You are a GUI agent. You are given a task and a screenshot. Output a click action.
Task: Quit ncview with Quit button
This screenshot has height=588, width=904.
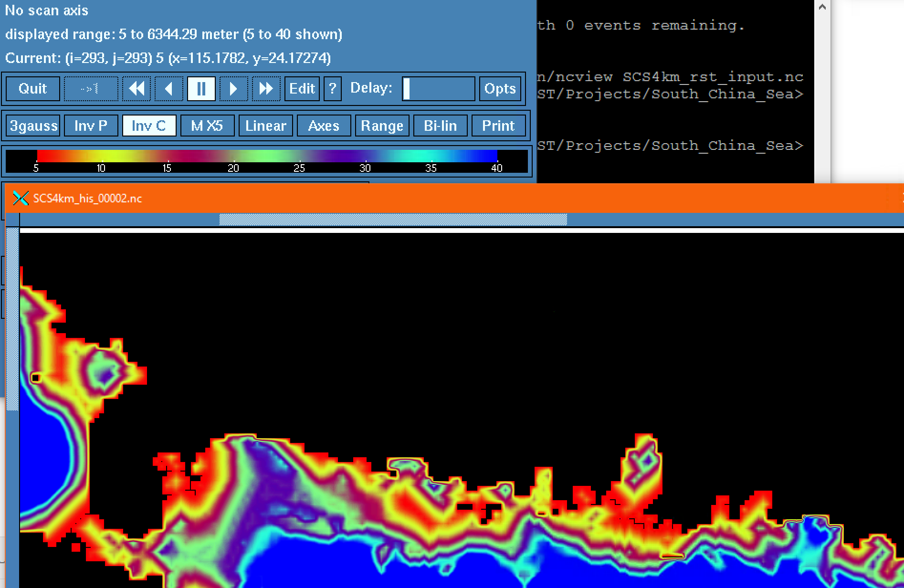[32, 89]
